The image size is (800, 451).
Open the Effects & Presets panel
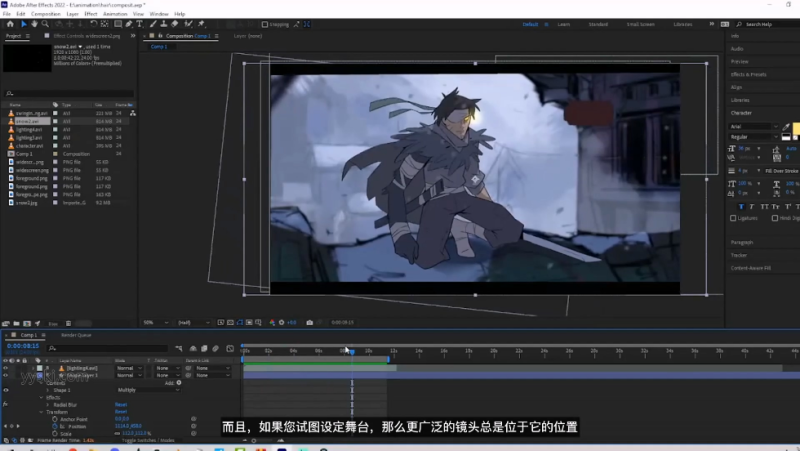(748, 74)
